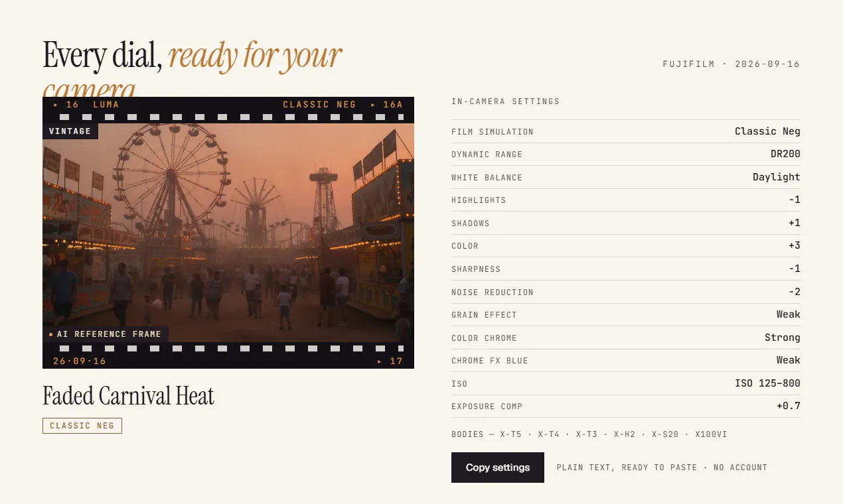Click the 'Weak' value in the Chrome FX Blue row
Viewport: 843px width, 504px height.
pyautogui.click(x=789, y=360)
